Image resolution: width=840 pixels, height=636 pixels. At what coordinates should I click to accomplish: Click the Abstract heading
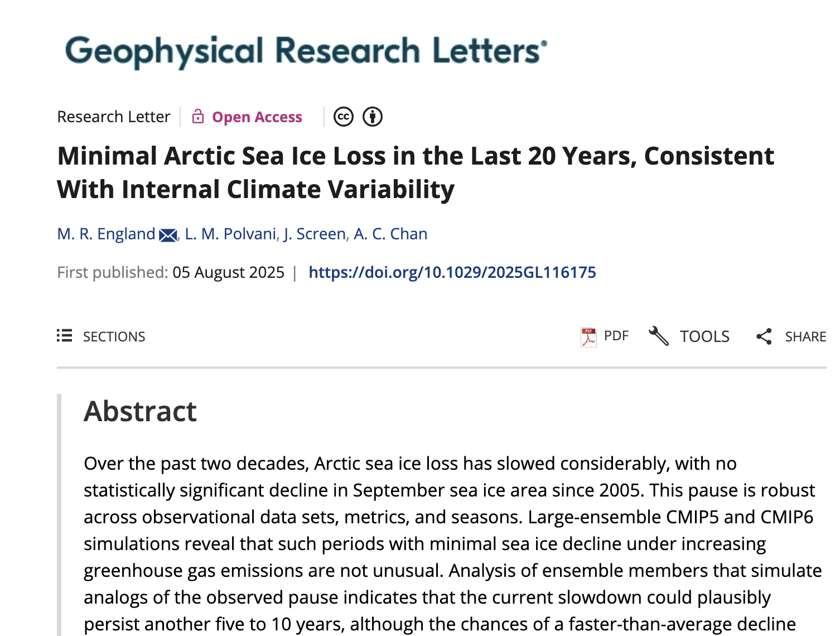tap(140, 411)
